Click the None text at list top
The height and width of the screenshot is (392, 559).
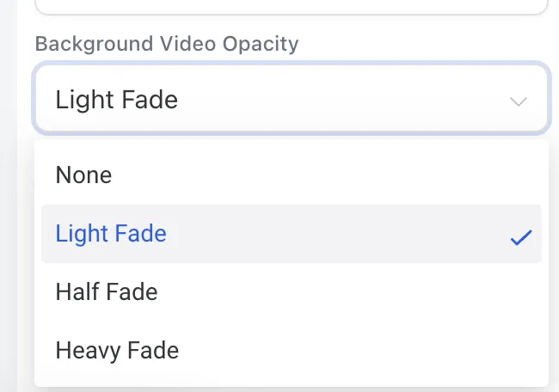pyautogui.click(x=83, y=175)
